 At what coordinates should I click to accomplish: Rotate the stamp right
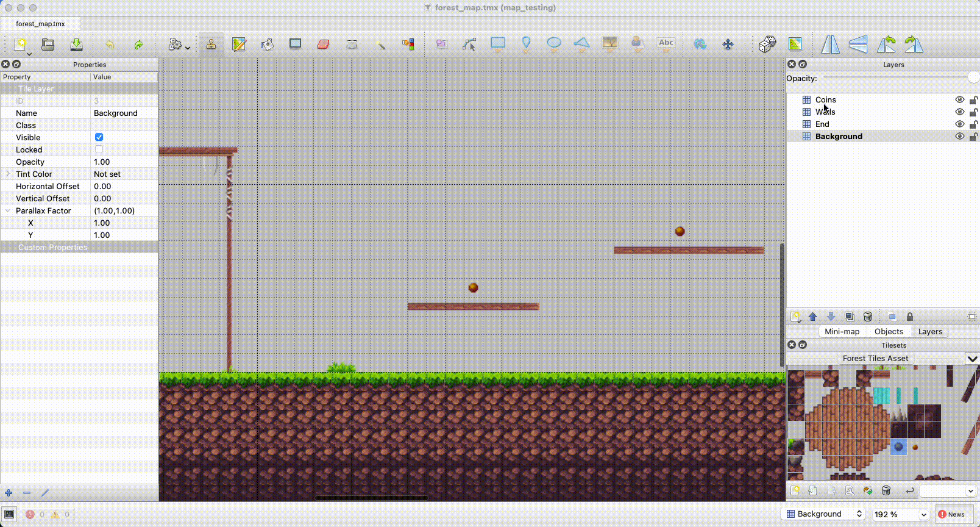pos(914,45)
